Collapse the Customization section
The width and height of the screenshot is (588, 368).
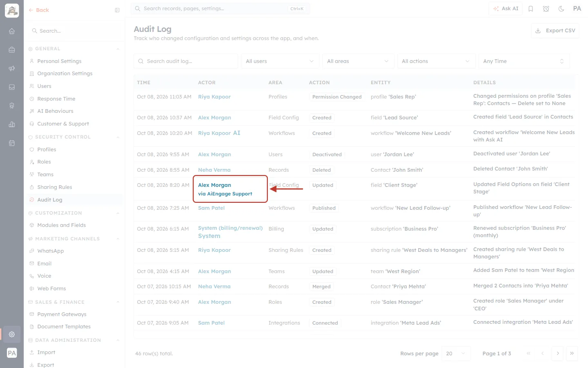pos(118,213)
